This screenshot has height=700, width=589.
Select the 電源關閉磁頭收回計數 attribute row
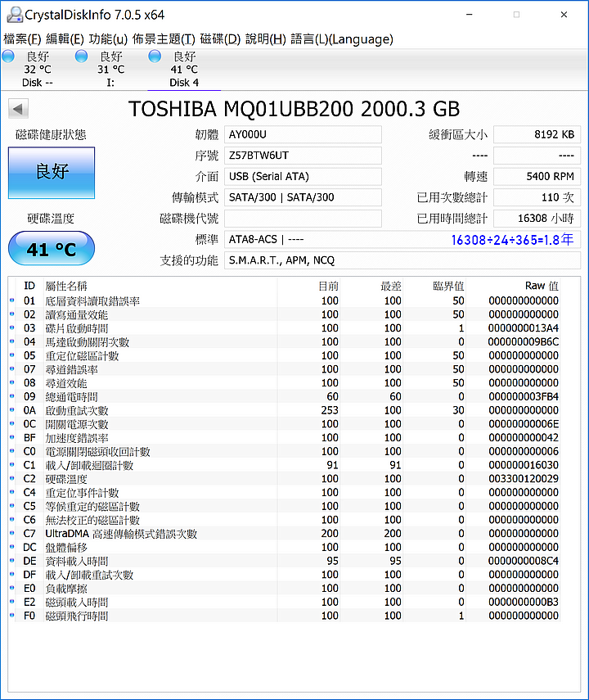[x=284, y=451]
